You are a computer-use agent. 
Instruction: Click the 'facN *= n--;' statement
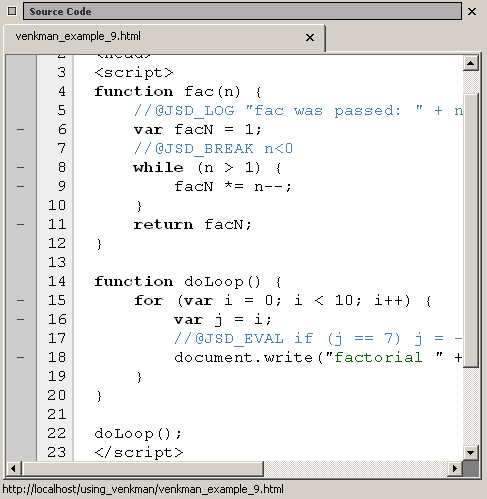coord(233,187)
